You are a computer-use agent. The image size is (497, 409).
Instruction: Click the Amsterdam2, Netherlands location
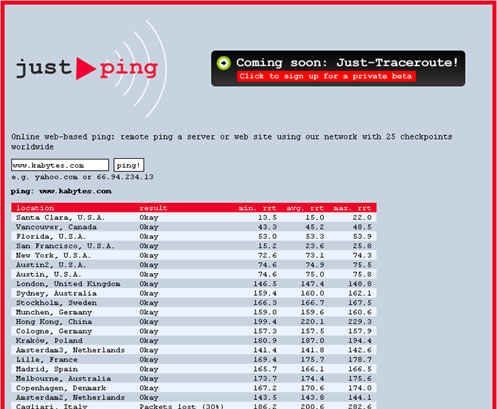(70, 398)
